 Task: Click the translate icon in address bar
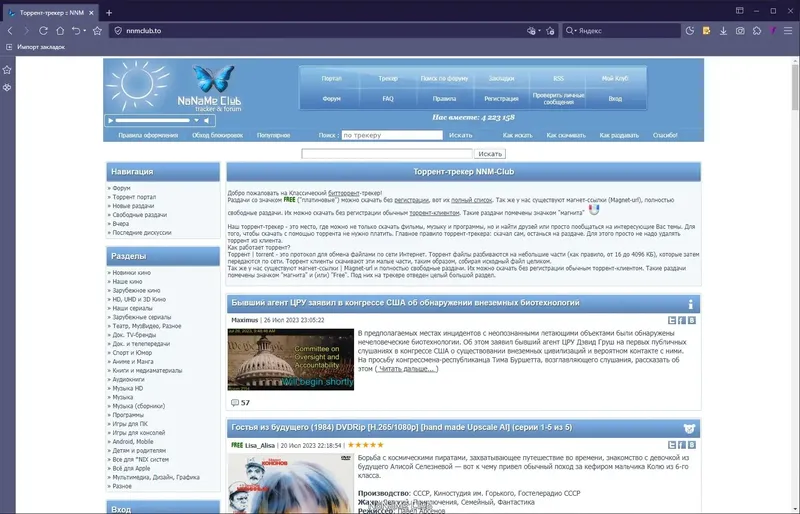coord(531,31)
